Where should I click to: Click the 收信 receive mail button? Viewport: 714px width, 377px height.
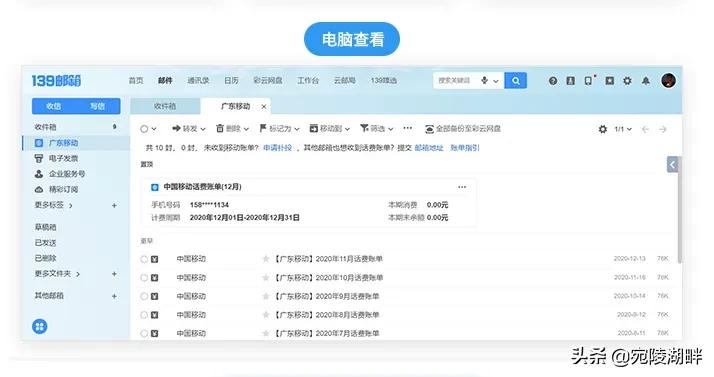[54, 106]
